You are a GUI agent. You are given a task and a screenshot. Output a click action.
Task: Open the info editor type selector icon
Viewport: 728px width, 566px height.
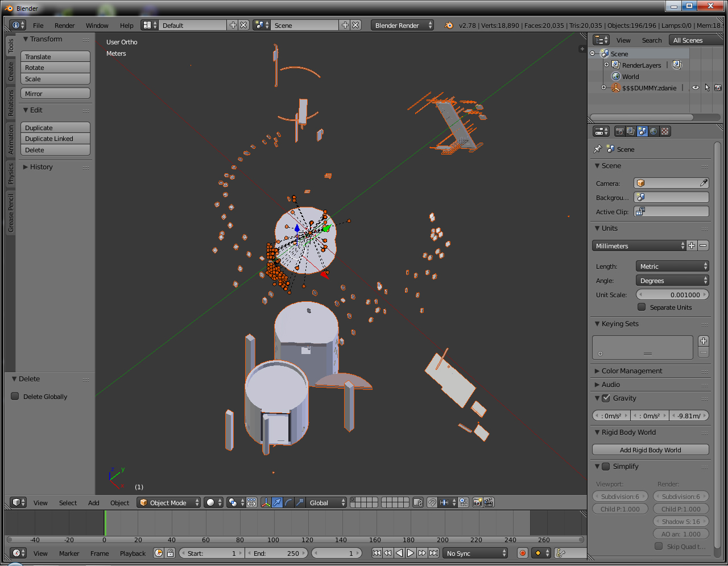[18, 25]
